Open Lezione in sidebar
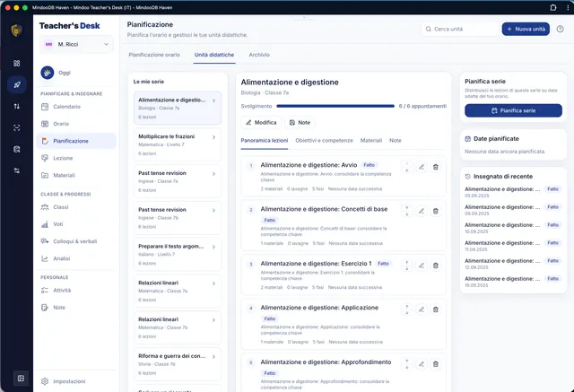Viewport: 574px width, 392px height. click(x=75, y=158)
